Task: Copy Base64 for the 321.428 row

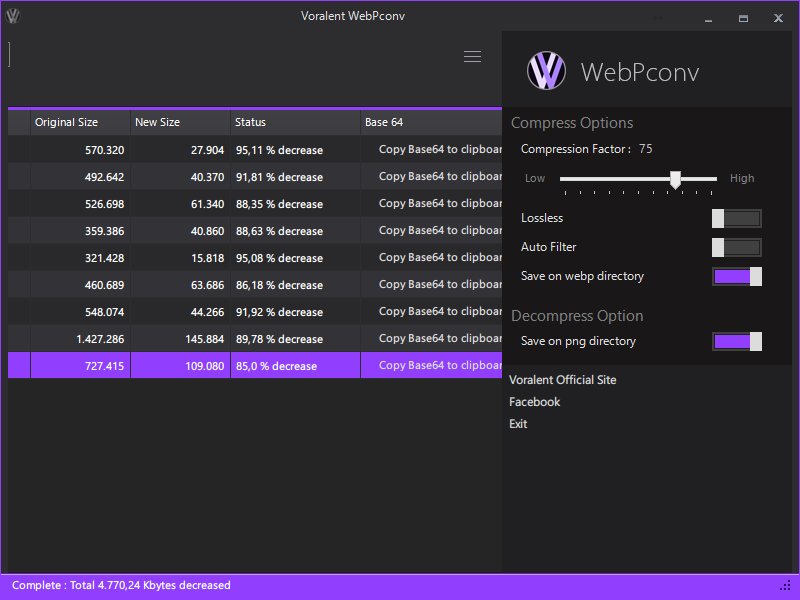Action: click(440, 258)
